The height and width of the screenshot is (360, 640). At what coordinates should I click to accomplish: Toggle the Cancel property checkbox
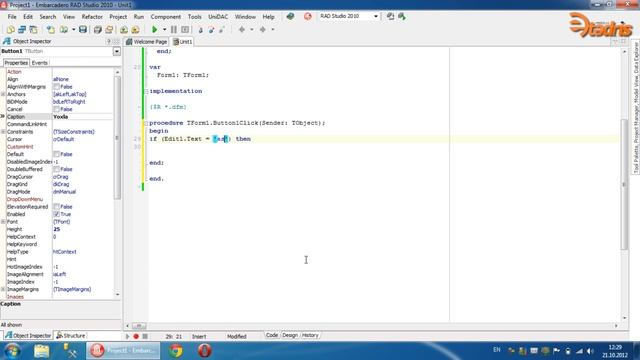click(56, 109)
